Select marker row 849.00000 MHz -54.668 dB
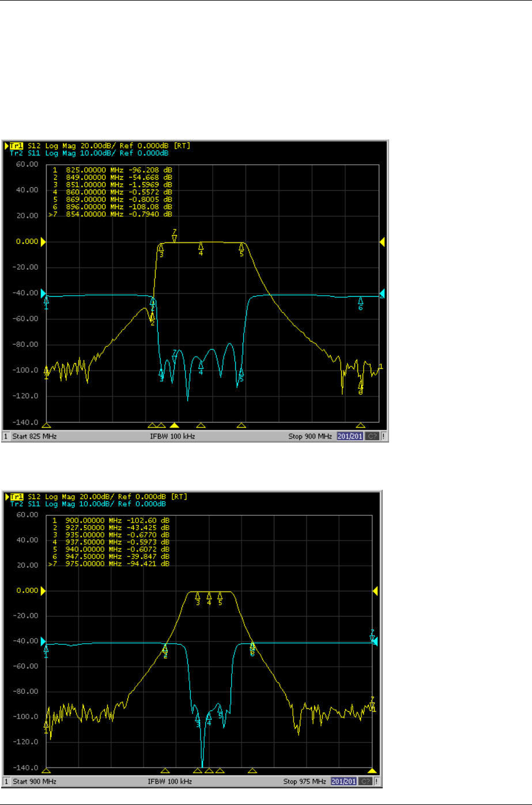The width and height of the screenshot is (532, 805). pos(112,177)
